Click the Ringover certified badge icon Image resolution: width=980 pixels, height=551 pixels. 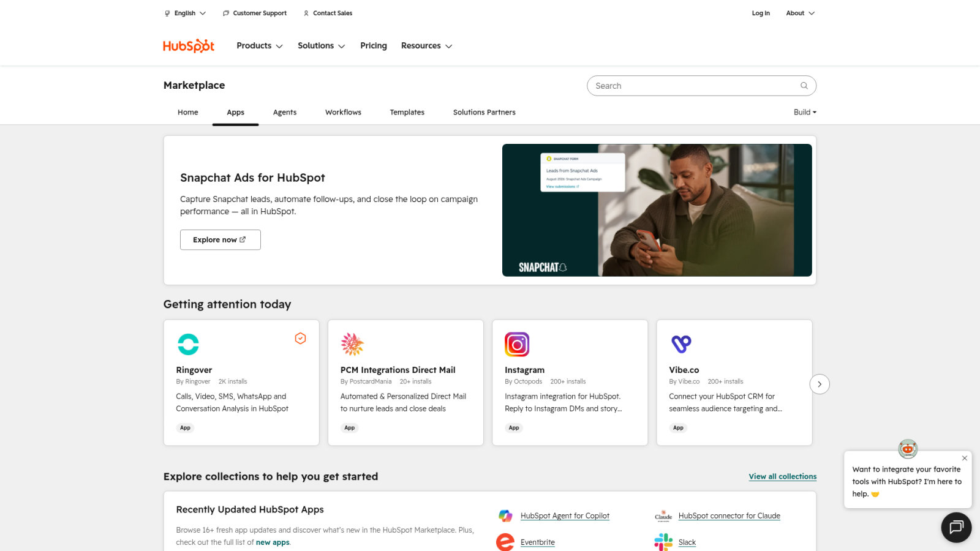(x=300, y=339)
